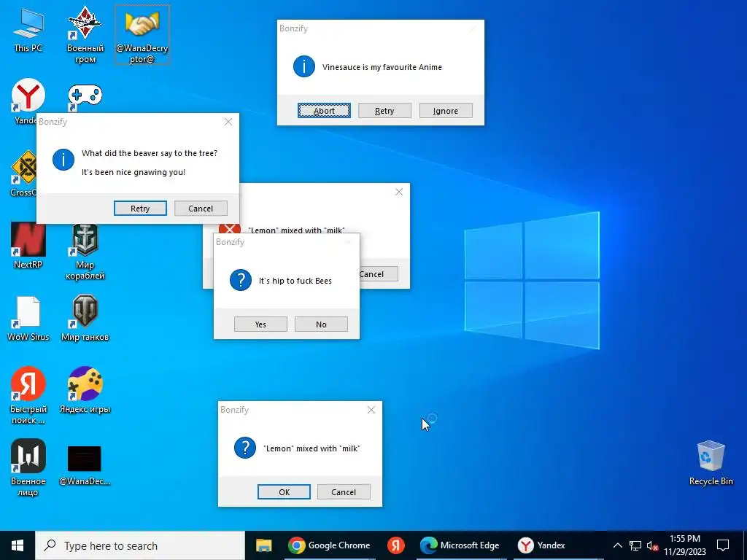The width and height of the screenshot is (747, 560).
Task: Click Yes in the Bees dialog
Action: 260,324
